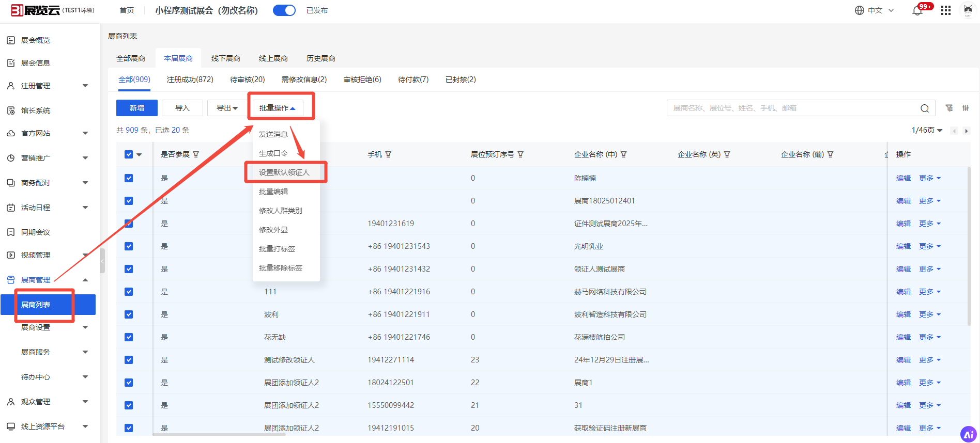Screen dimensions: 980x443
Task: Click the search magnifier icon
Action: tap(925, 108)
